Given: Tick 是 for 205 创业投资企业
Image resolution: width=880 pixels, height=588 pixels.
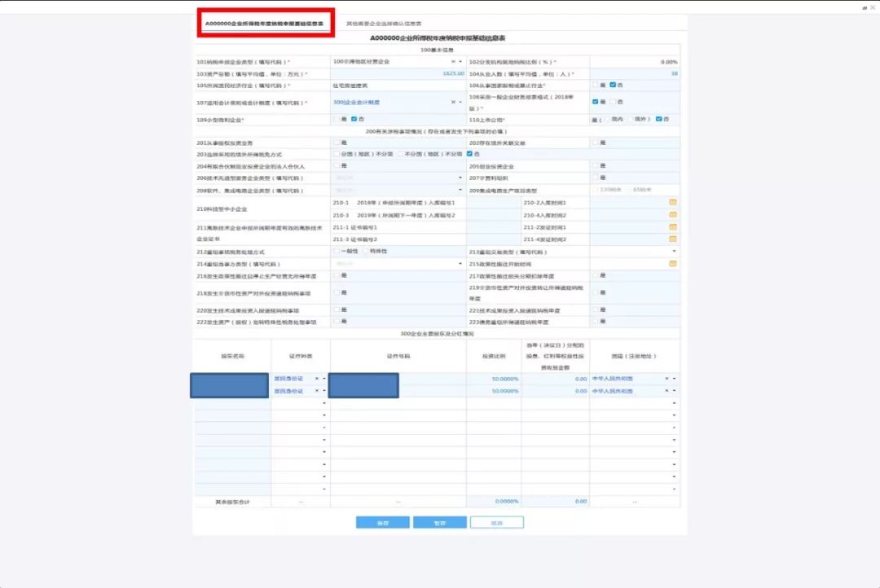Looking at the screenshot, I should [x=596, y=165].
